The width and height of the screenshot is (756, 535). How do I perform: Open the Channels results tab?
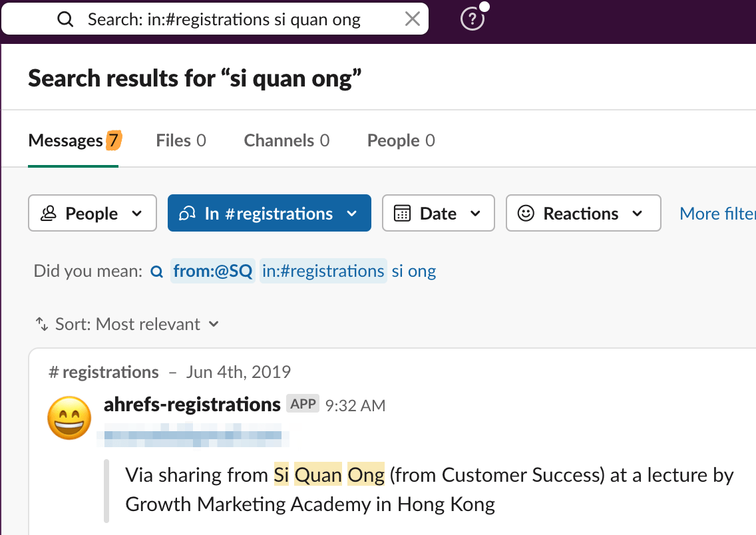pos(287,141)
